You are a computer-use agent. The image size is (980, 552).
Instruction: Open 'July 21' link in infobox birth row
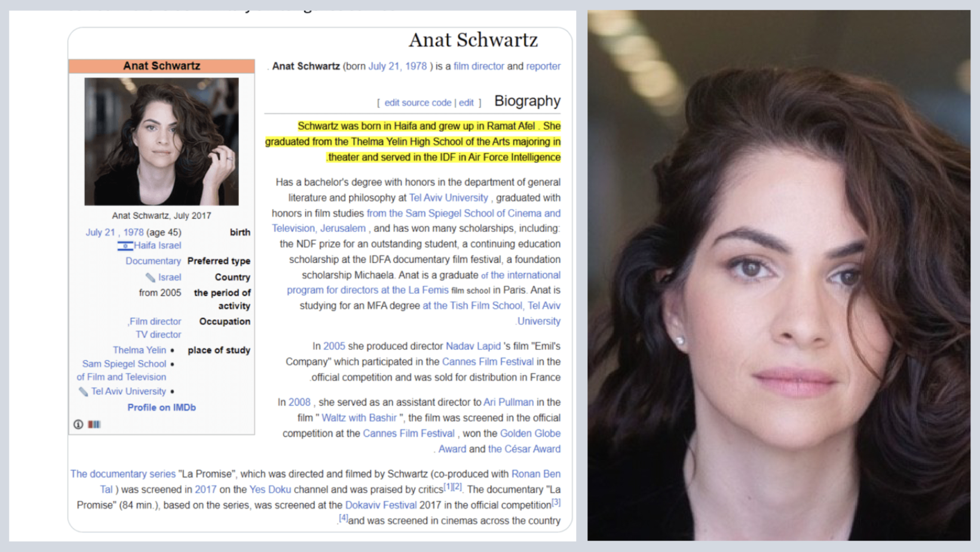[x=100, y=232]
